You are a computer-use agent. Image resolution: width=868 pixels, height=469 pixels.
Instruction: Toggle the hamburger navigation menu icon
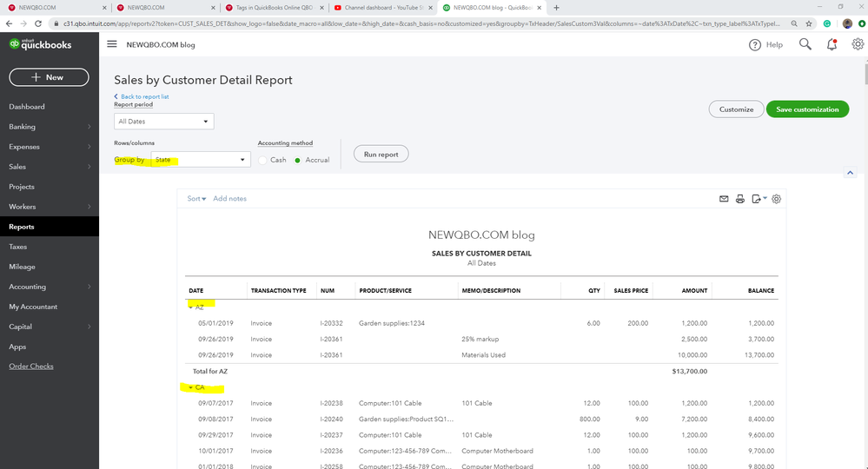tap(111, 44)
